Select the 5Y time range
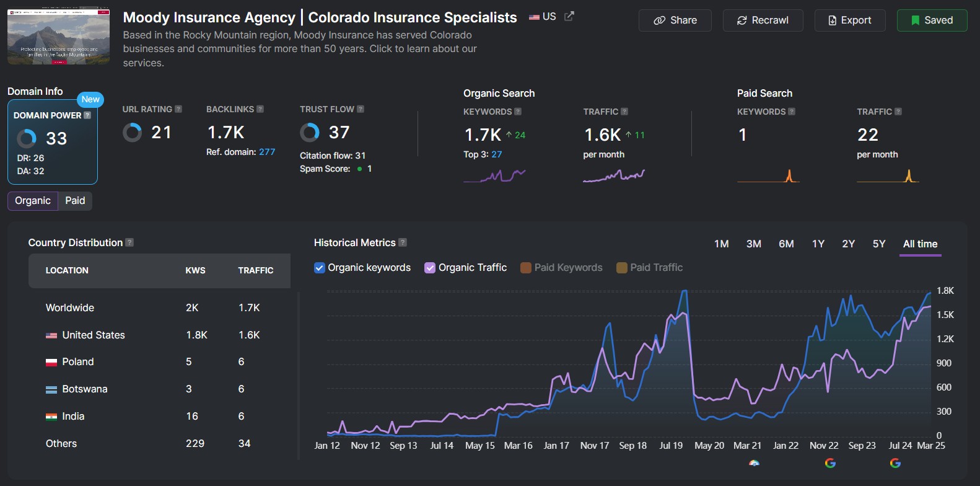This screenshot has height=486, width=980. point(879,244)
